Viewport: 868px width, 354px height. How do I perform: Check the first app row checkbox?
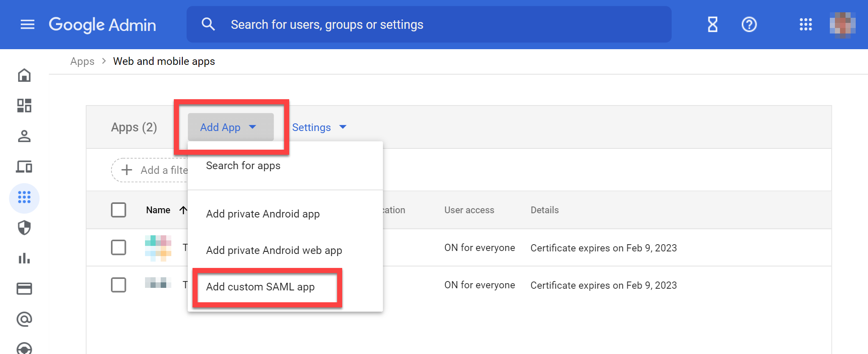point(118,248)
